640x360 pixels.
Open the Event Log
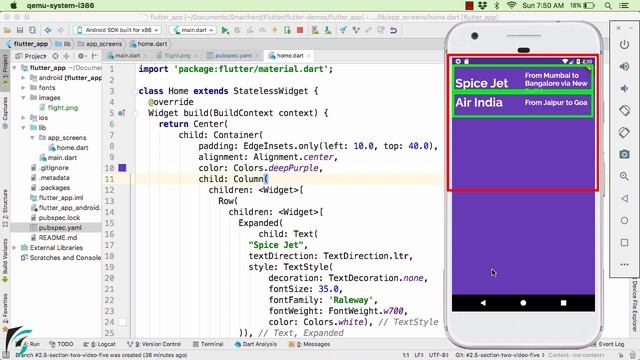tap(608, 344)
